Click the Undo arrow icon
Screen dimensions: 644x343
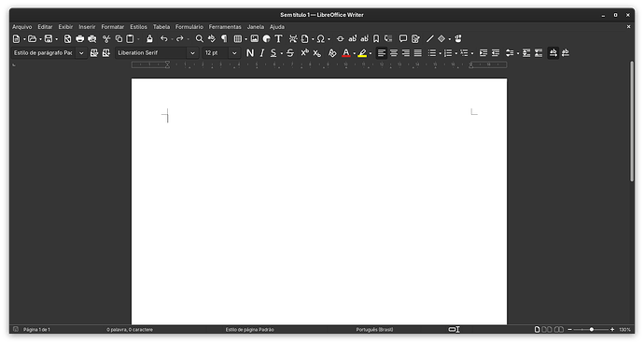coord(164,38)
